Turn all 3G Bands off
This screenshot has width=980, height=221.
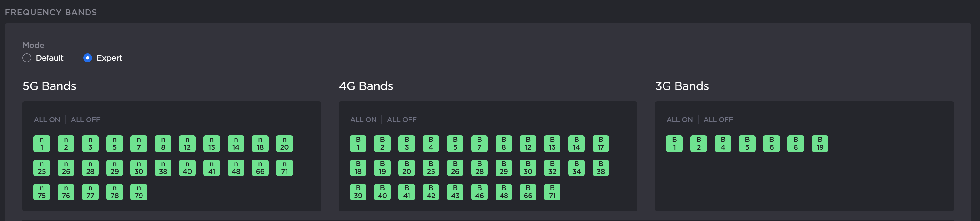718,119
